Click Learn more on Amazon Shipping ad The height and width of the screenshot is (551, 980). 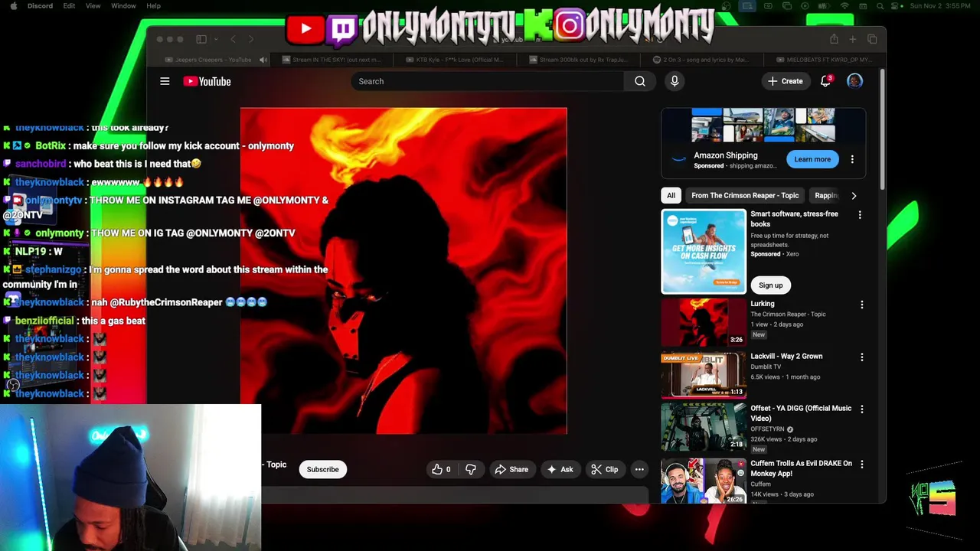[x=812, y=159]
